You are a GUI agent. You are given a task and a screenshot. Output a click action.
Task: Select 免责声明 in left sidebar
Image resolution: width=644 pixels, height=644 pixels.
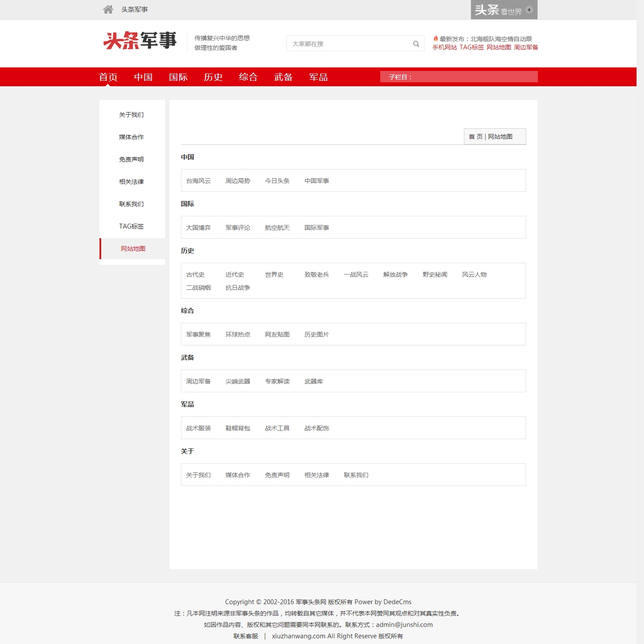point(131,159)
